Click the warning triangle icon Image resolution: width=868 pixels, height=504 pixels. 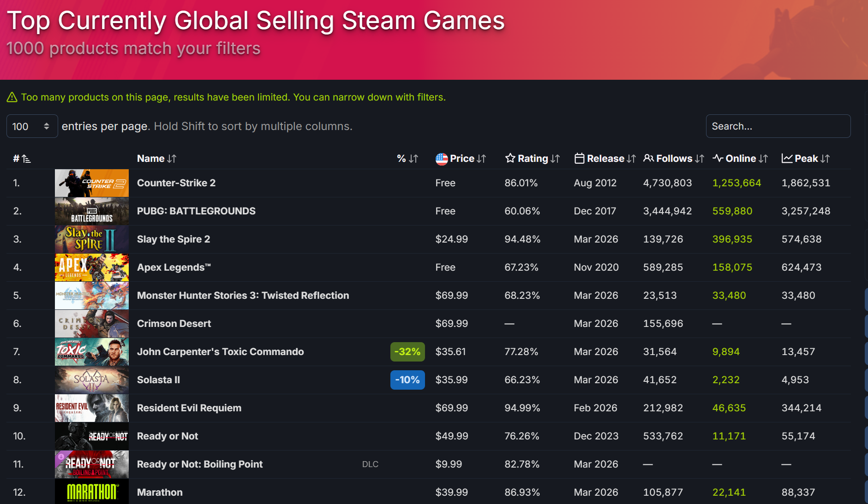pyautogui.click(x=12, y=97)
